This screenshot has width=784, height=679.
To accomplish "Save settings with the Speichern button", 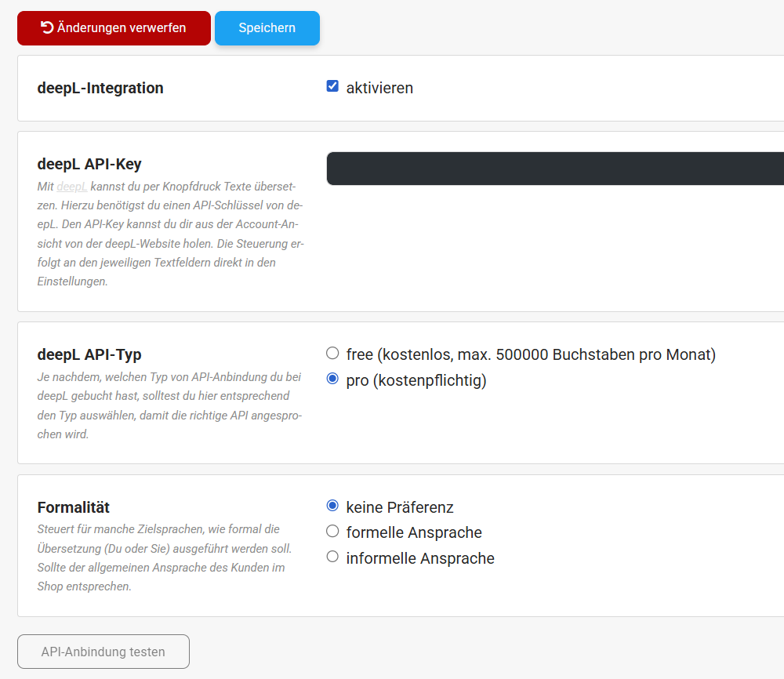I will click(x=267, y=28).
